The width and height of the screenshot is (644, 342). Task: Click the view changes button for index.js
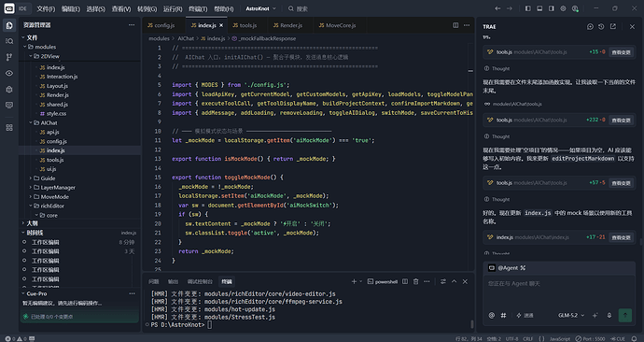point(621,237)
